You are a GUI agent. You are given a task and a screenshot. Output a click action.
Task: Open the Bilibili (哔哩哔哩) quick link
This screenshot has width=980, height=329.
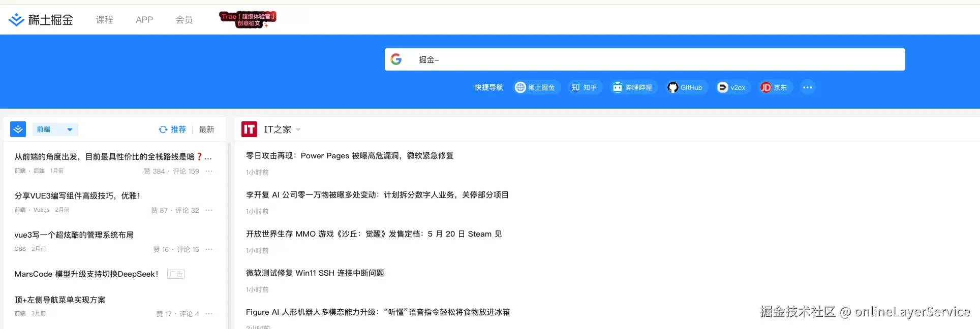(x=633, y=87)
